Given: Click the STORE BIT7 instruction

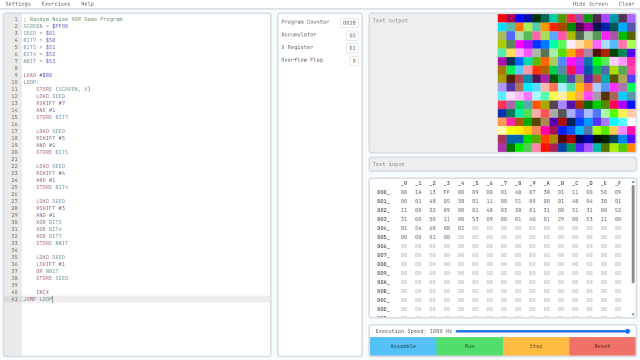Looking at the screenshot, I should tap(52, 117).
